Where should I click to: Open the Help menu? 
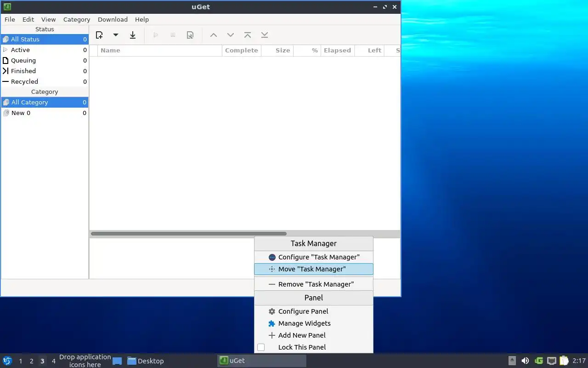[142, 19]
